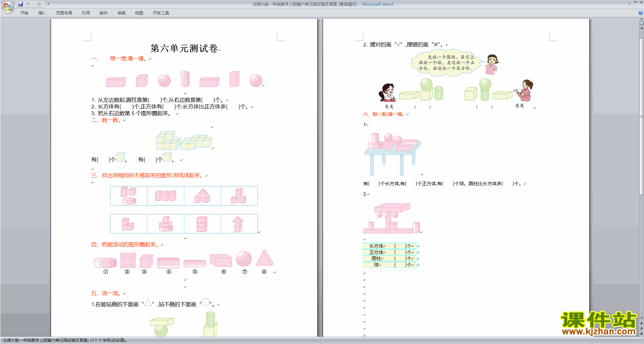Select the pink block structure picture under question 2
Screen dimensions: 644x344
point(392,218)
